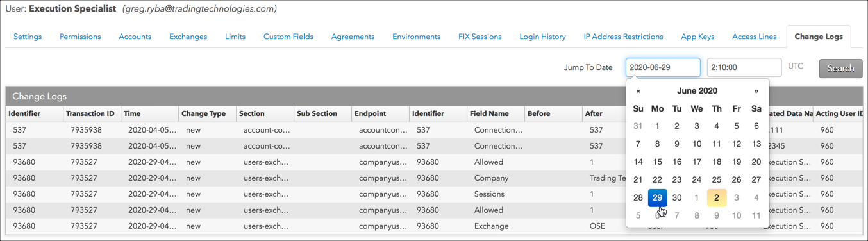The width and height of the screenshot is (868, 241).
Task: Choose June 15 in the date picker
Action: pos(657,162)
